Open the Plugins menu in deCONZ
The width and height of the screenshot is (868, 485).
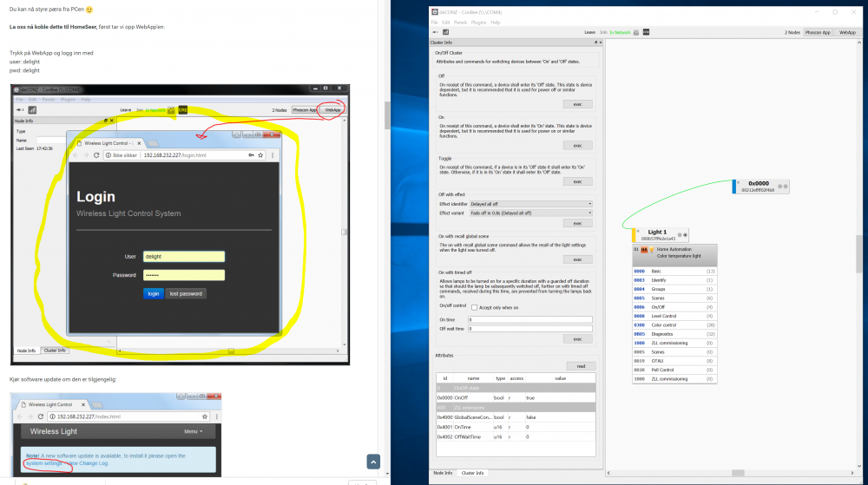(478, 23)
